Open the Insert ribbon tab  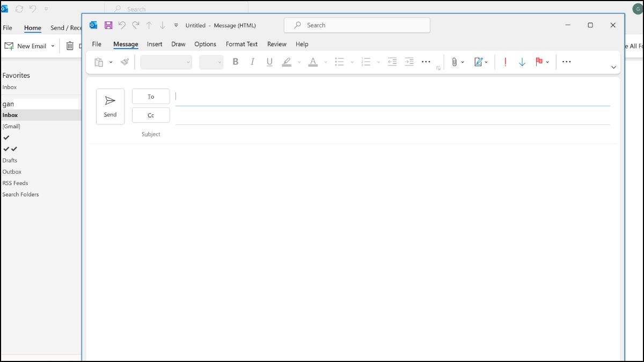(x=155, y=44)
